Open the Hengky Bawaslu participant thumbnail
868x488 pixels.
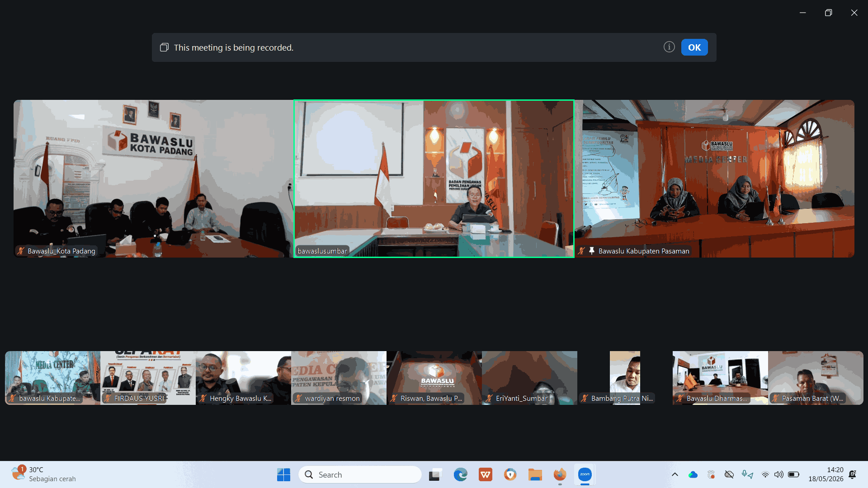click(243, 378)
